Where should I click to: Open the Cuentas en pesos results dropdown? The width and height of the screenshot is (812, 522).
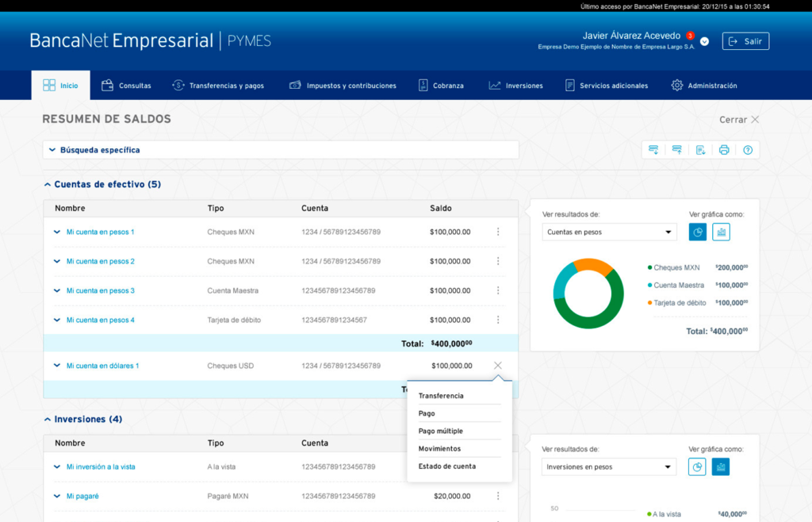tap(610, 232)
